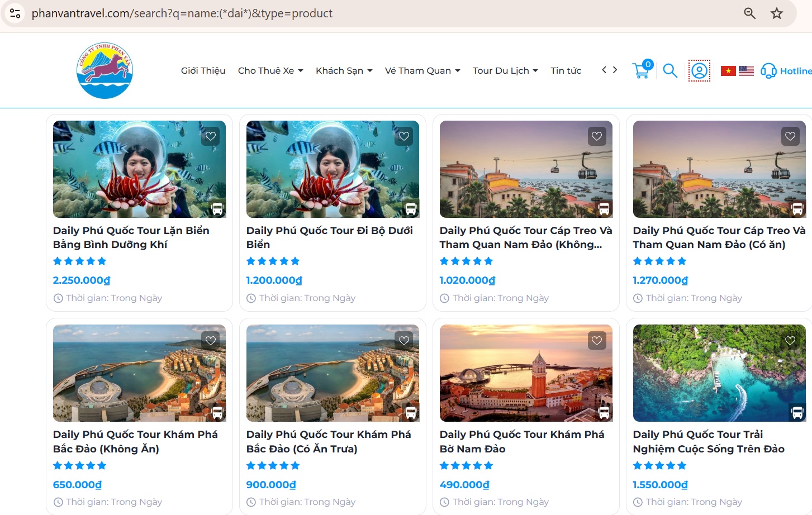
Task: Open the Khách Sạn dropdown menu
Action: [344, 70]
